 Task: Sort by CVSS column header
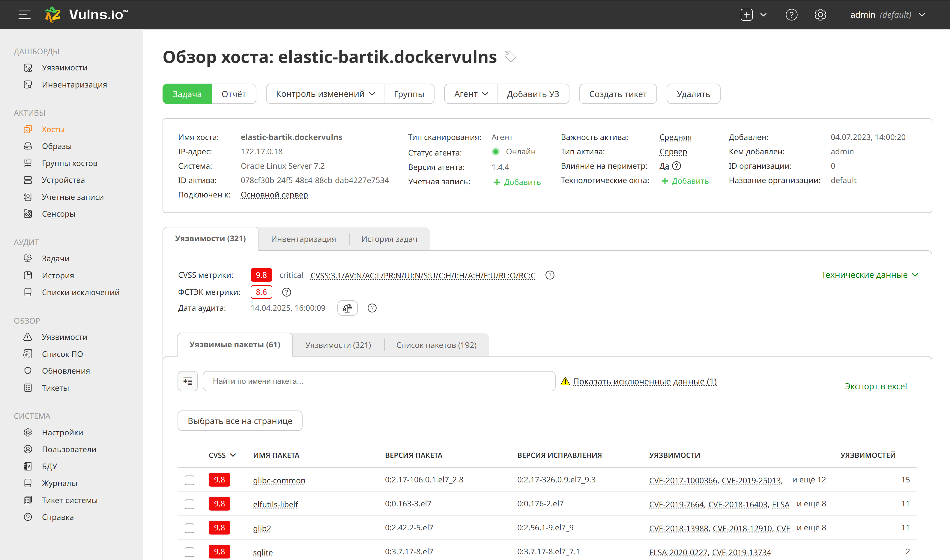(222, 455)
